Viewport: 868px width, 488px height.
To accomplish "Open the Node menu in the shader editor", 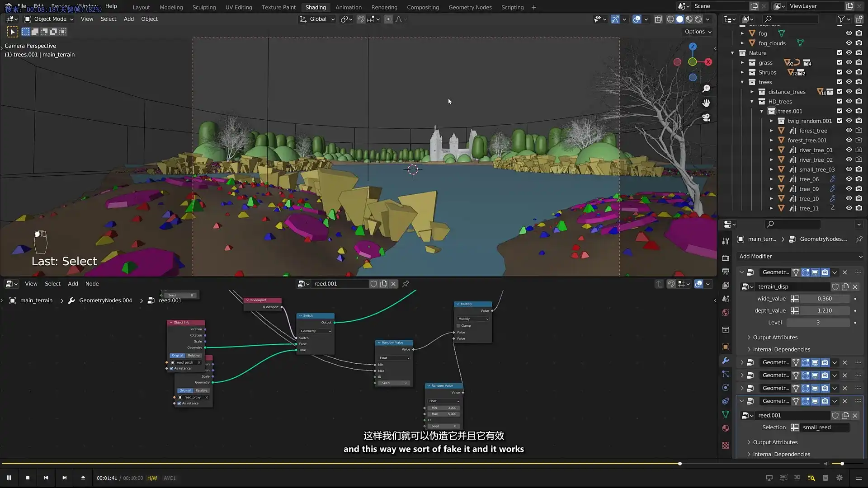I will (92, 283).
